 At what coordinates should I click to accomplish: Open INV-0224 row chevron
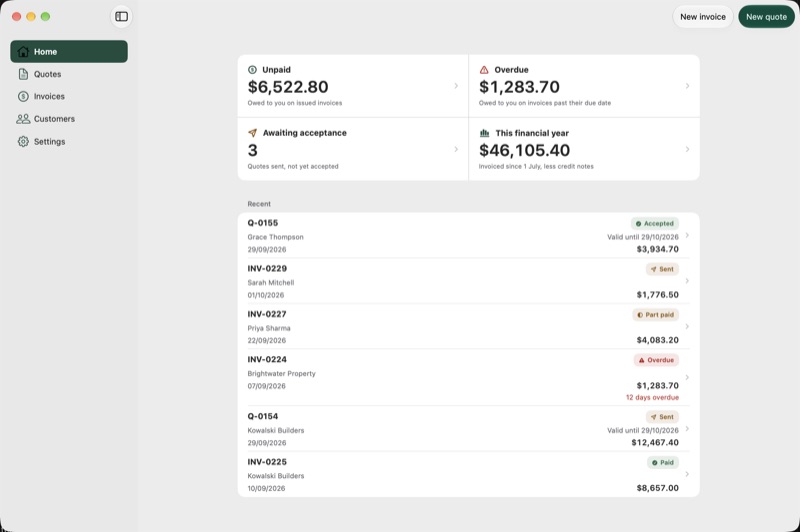pyautogui.click(x=687, y=377)
